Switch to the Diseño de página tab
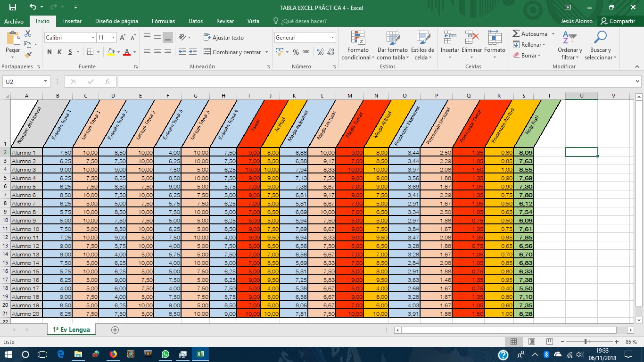 (x=116, y=21)
